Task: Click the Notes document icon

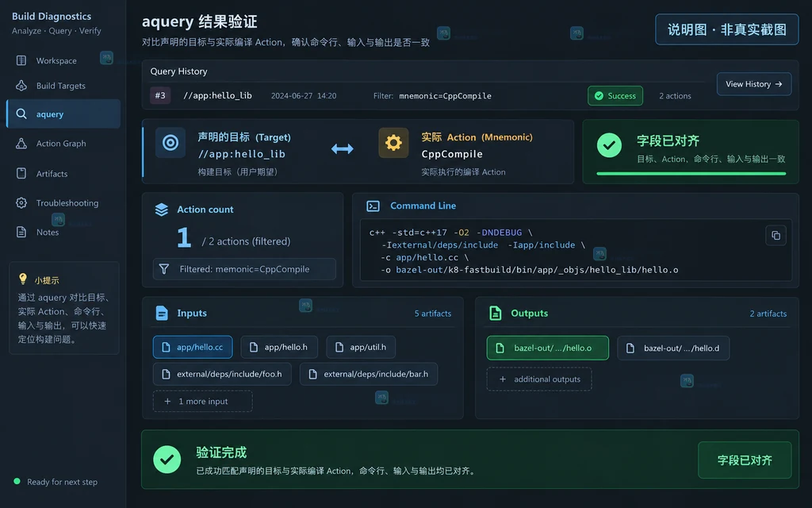Action: pos(21,232)
